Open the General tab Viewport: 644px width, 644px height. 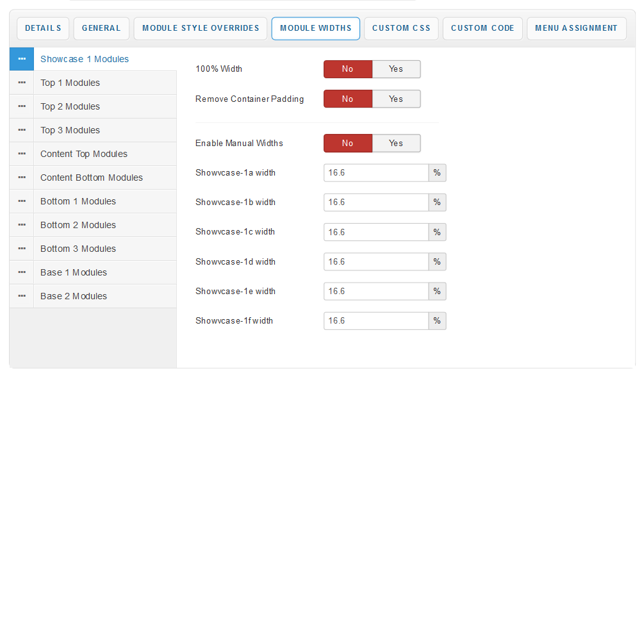point(101,28)
